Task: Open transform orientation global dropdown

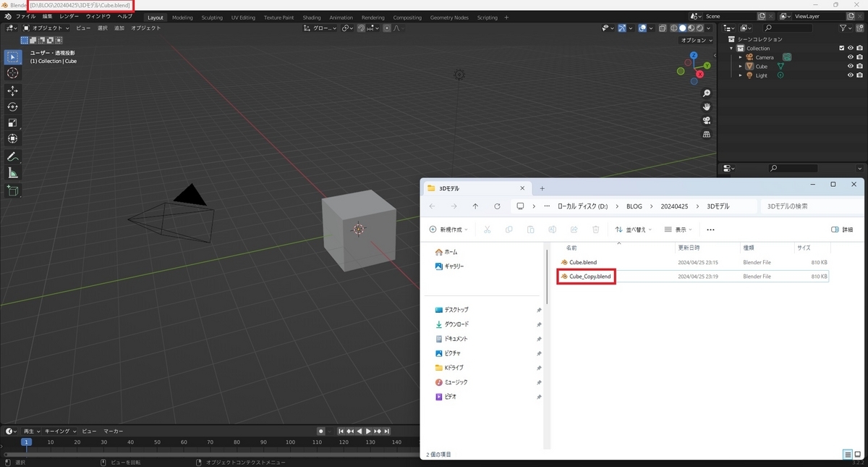Action: click(x=321, y=28)
